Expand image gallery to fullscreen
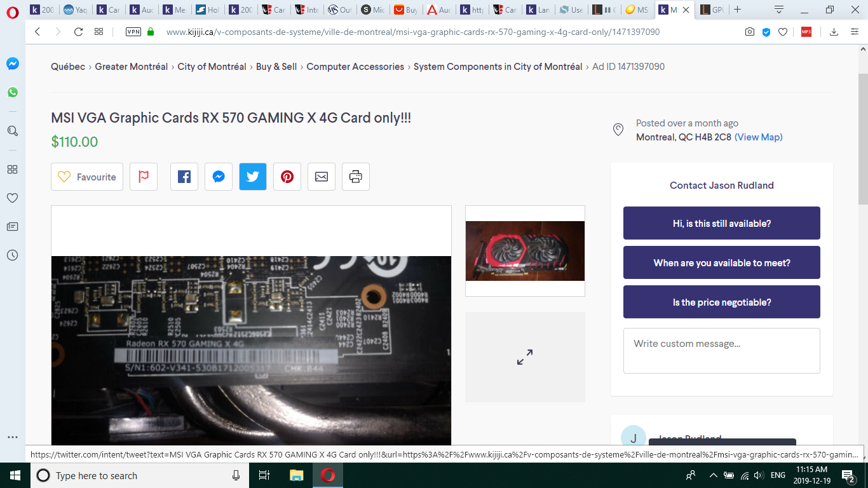Viewport: 868px width, 488px height. (525, 357)
